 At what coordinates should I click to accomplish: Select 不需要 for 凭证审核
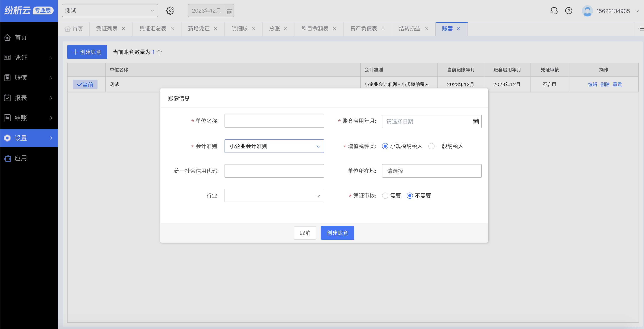point(409,196)
